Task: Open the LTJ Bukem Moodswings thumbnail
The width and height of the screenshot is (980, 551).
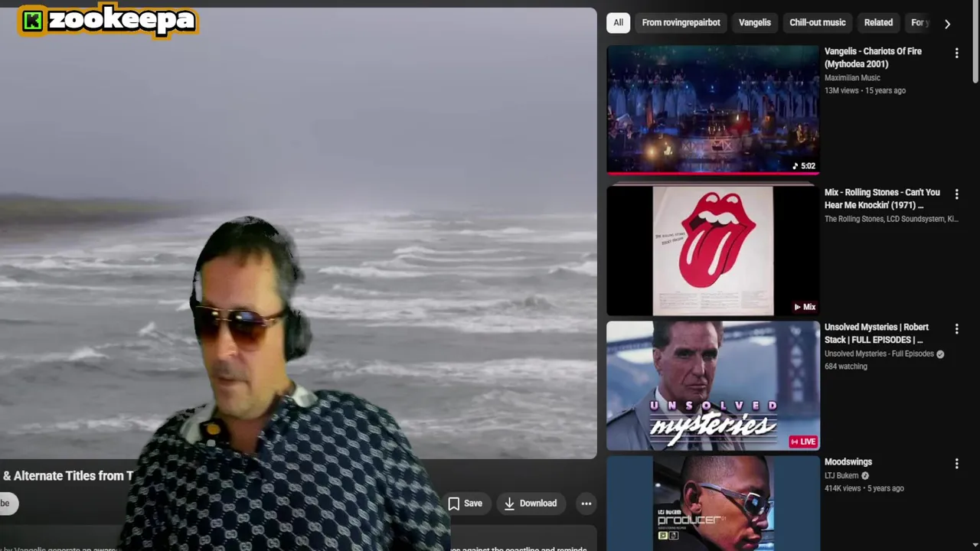Action: (713, 503)
